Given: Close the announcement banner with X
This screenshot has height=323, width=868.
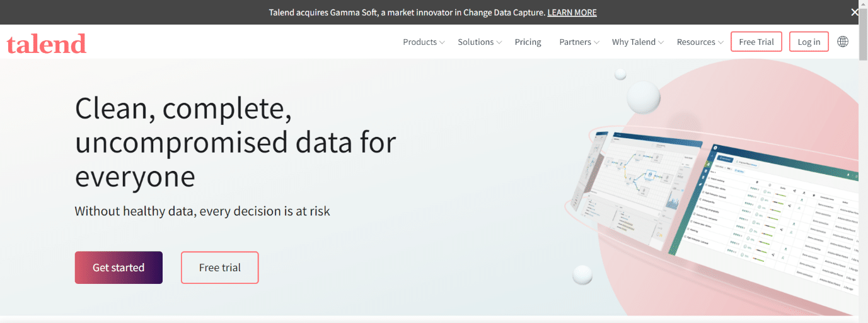Looking at the screenshot, I should tap(855, 12).
